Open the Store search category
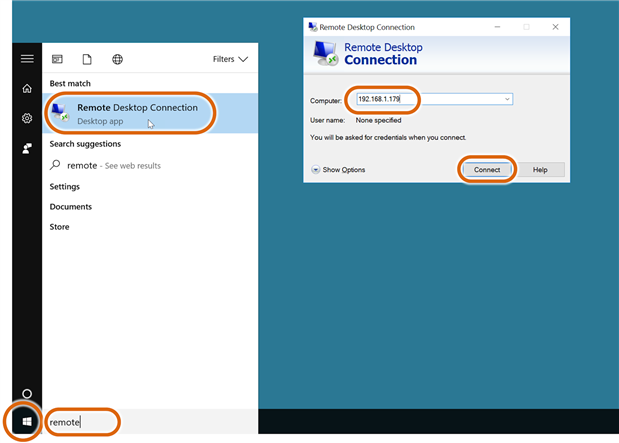 pyautogui.click(x=59, y=227)
